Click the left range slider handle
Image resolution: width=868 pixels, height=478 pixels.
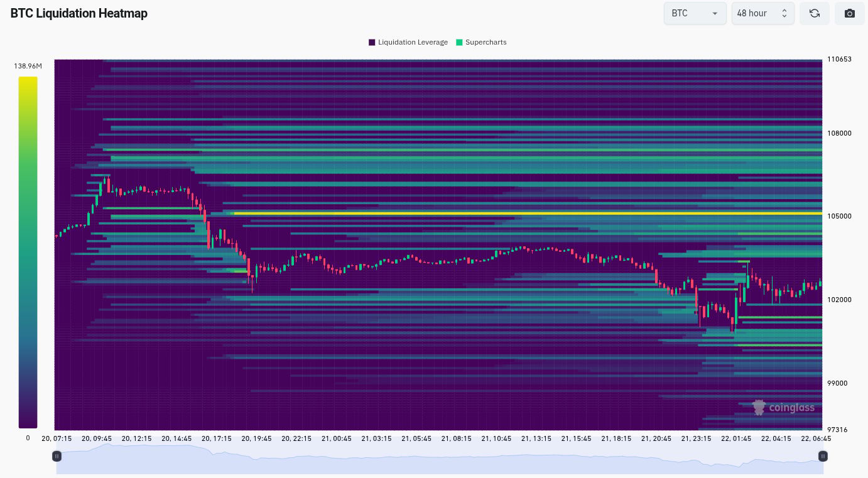pos(57,456)
